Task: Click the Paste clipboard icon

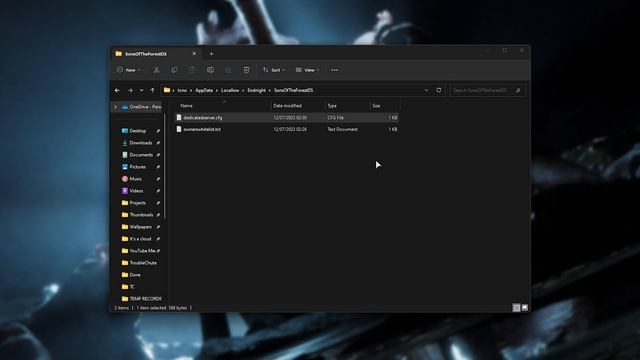Action: (x=192, y=70)
